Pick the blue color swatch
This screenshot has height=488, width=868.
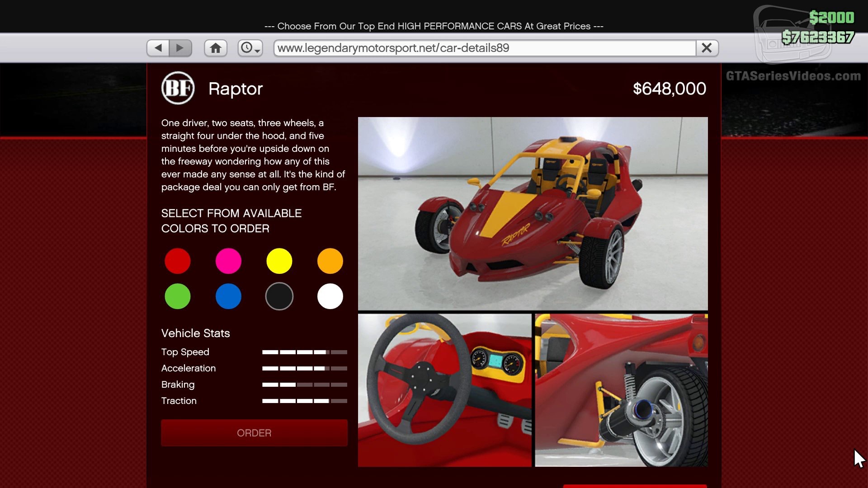point(228,296)
